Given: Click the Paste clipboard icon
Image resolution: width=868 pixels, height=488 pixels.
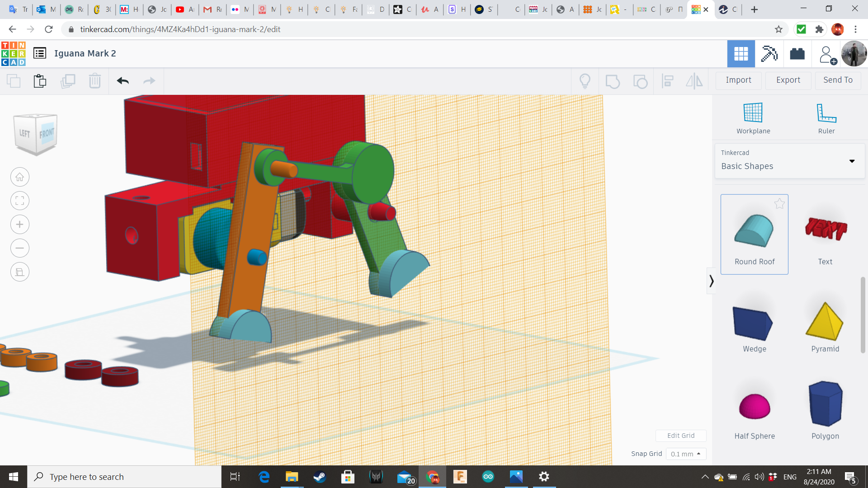Looking at the screenshot, I should [40, 81].
